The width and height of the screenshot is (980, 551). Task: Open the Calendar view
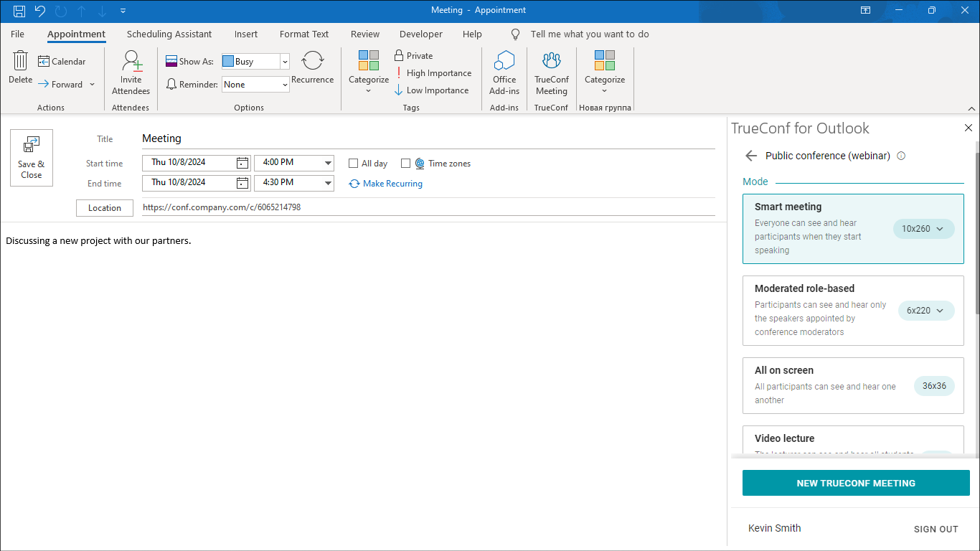(62, 62)
